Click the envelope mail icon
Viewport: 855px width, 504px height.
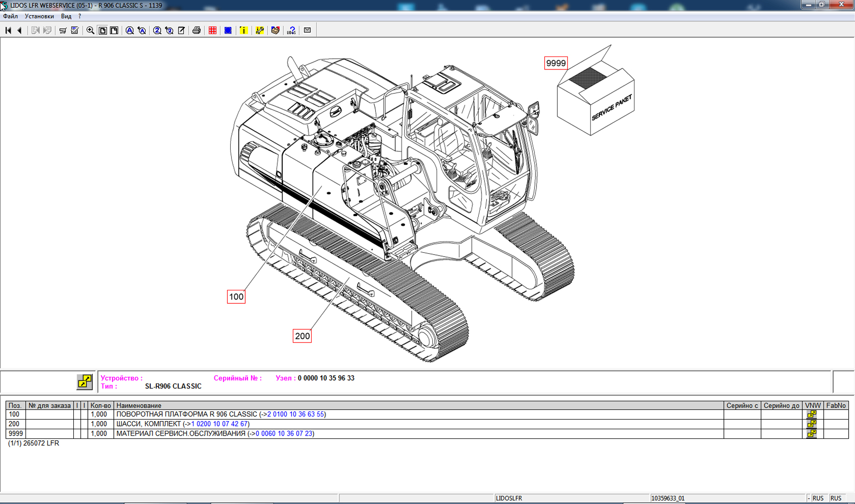(307, 30)
